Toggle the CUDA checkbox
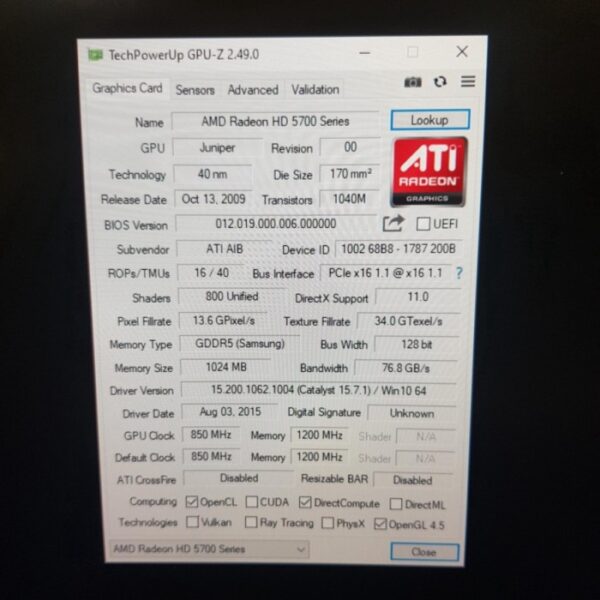The width and height of the screenshot is (600, 600). 251,502
